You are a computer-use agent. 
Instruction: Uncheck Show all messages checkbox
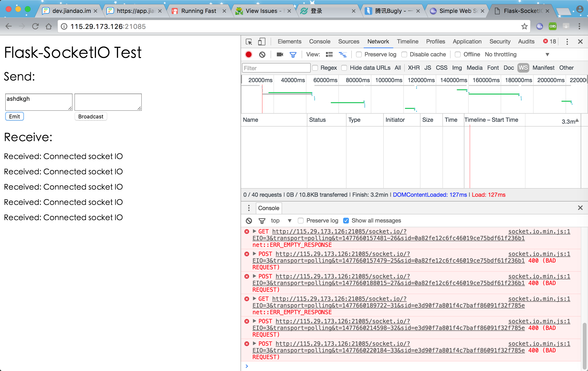click(x=346, y=221)
